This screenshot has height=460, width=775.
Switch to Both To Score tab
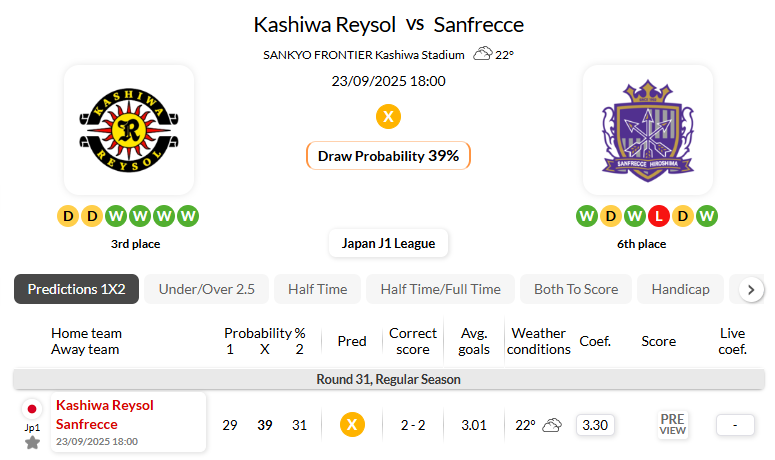click(576, 289)
